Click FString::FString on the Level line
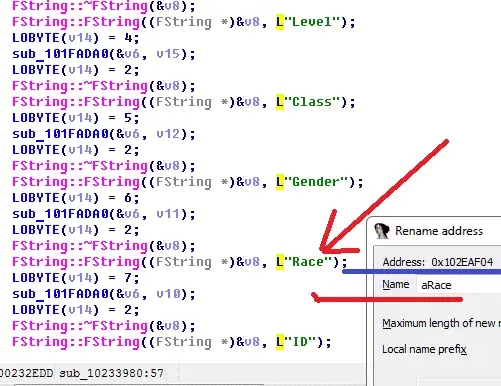This screenshot has width=501, height=386. [76, 22]
